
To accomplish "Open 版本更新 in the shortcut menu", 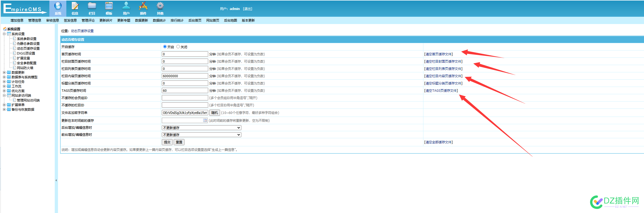I will [248, 21].
